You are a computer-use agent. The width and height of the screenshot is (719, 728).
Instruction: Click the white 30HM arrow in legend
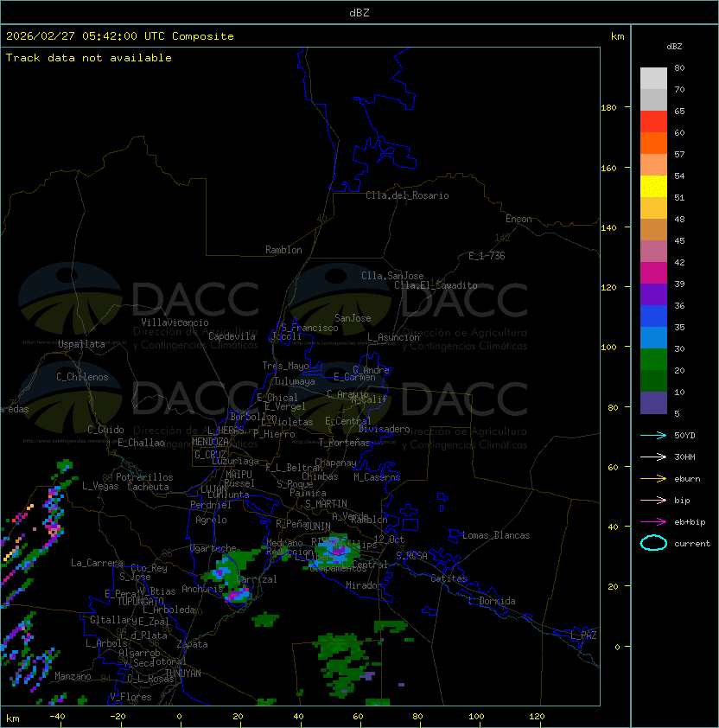tap(653, 457)
